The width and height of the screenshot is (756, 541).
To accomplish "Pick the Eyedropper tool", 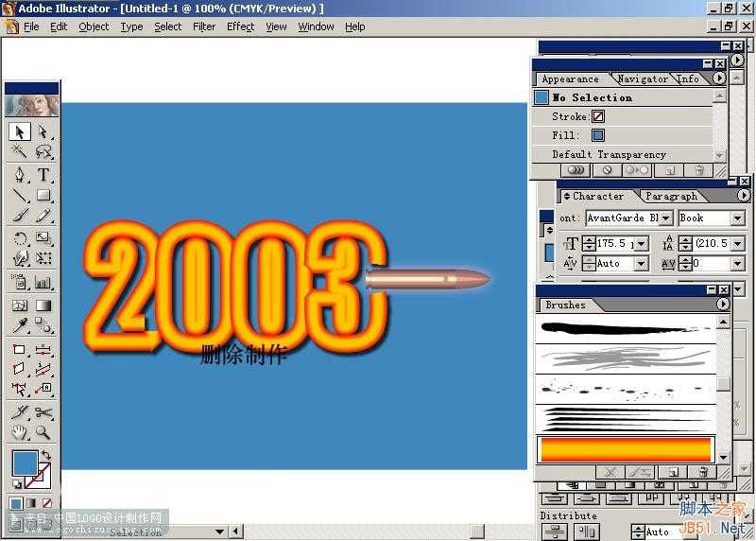I will 20,325.
